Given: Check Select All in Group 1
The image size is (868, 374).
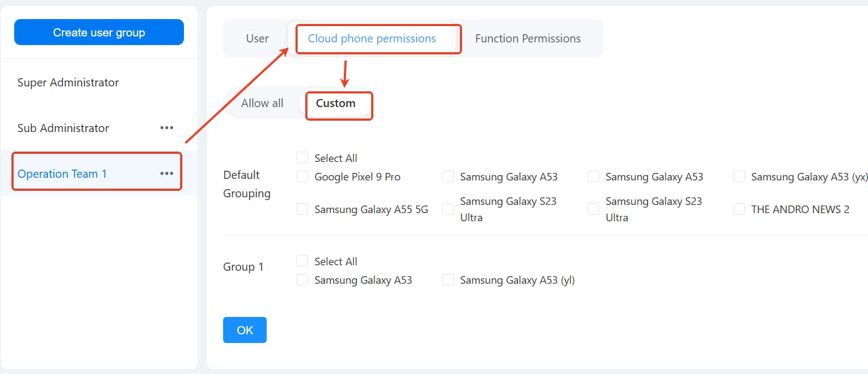Looking at the screenshot, I should click(303, 261).
